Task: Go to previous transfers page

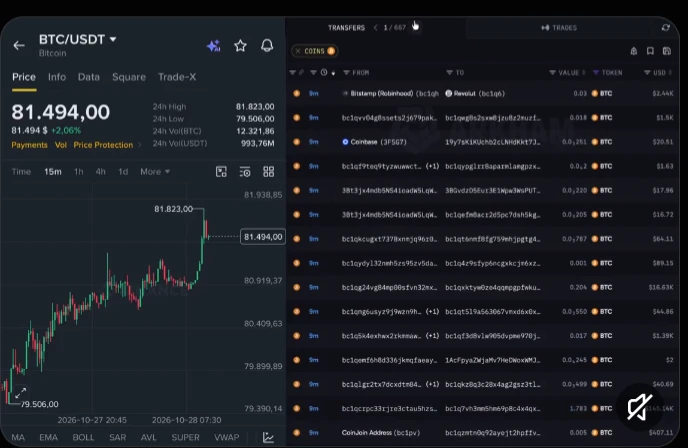Action: (x=376, y=28)
